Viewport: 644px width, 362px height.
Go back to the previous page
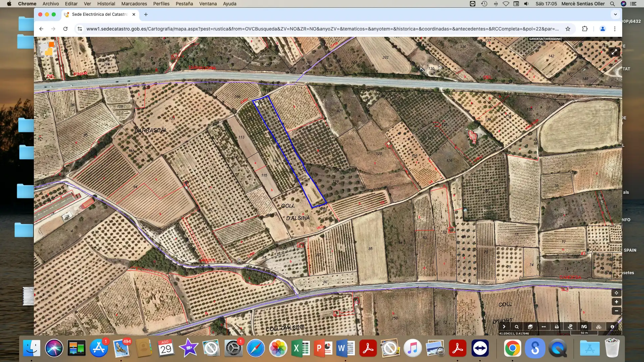(41, 29)
